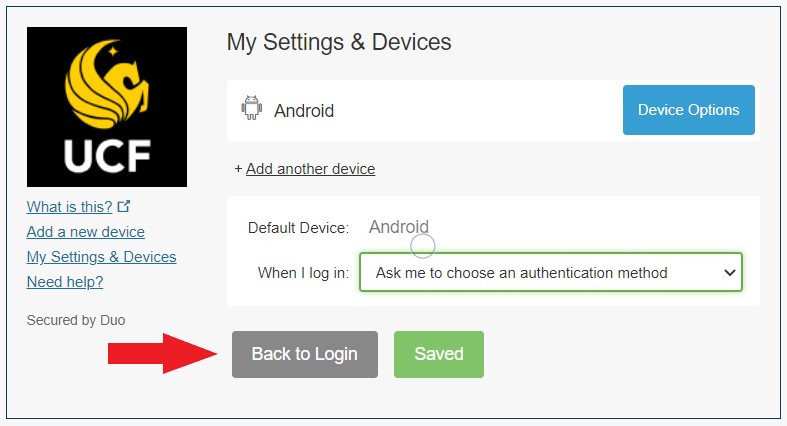The height and width of the screenshot is (426, 787).
Task: Open the What is this? link
Action: [x=69, y=207]
